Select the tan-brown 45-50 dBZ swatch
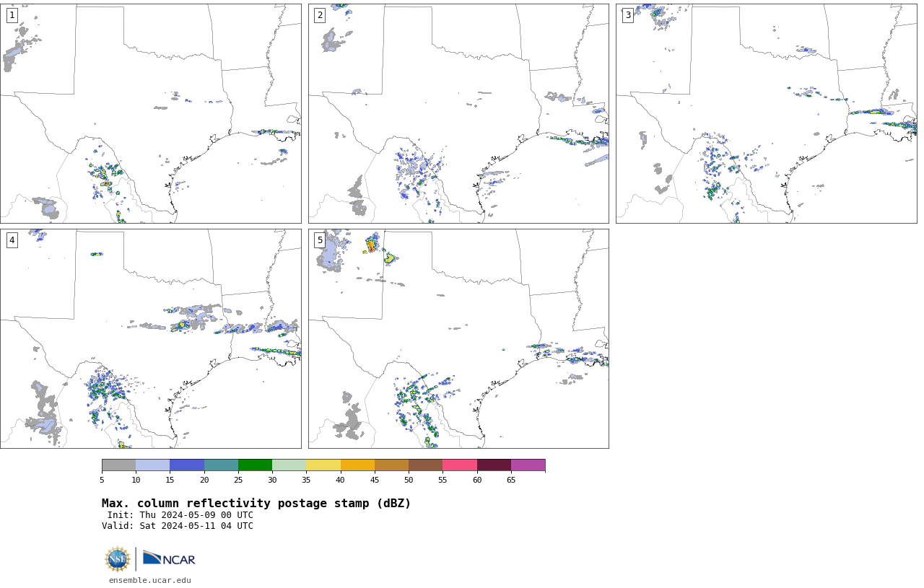Viewport: 924px width, 588px height. [x=391, y=465]
